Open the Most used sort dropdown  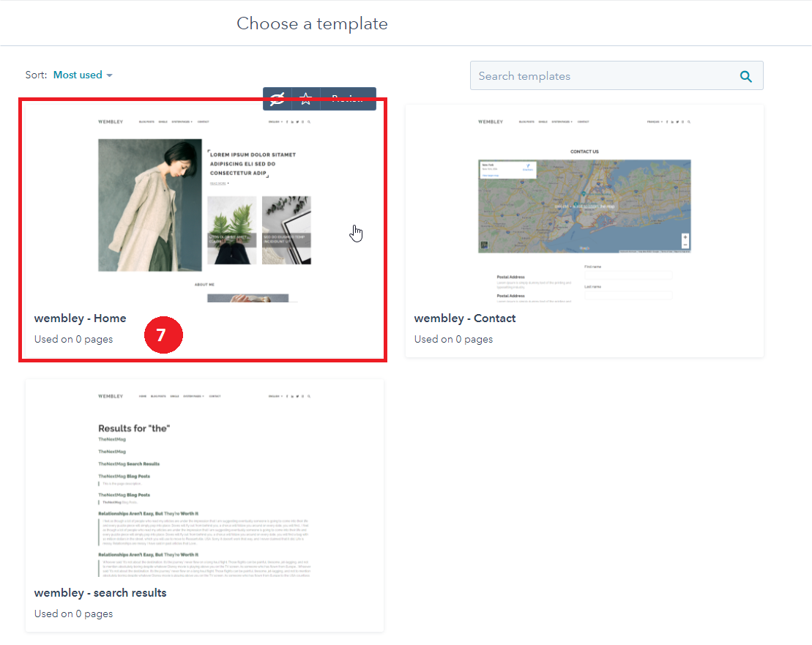coord(83,75)
